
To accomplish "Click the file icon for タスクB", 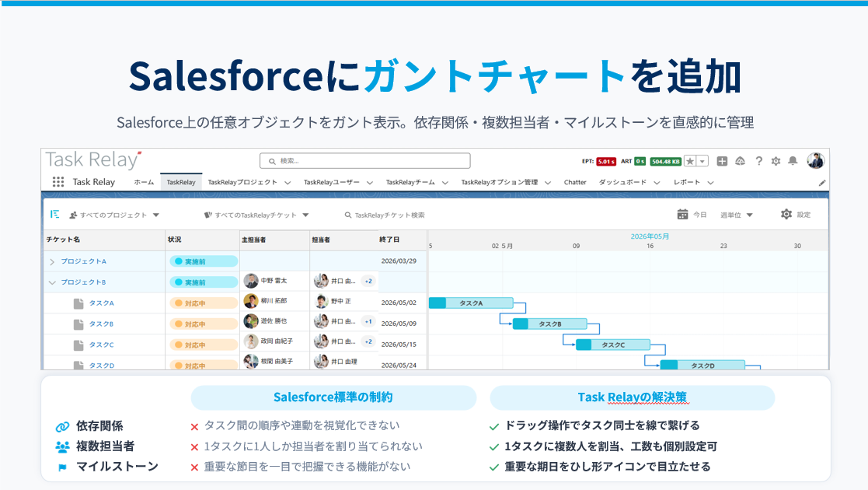I will coord(78,324).
